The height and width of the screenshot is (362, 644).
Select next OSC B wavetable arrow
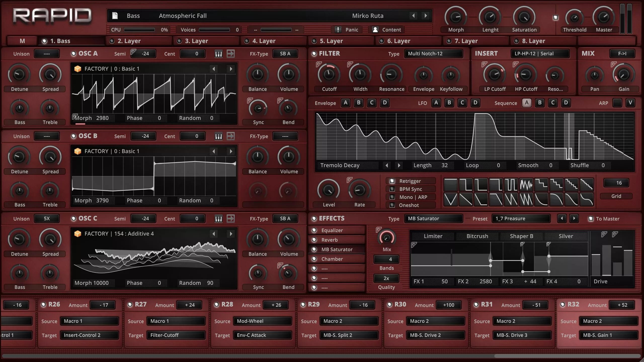pos(230,151)
